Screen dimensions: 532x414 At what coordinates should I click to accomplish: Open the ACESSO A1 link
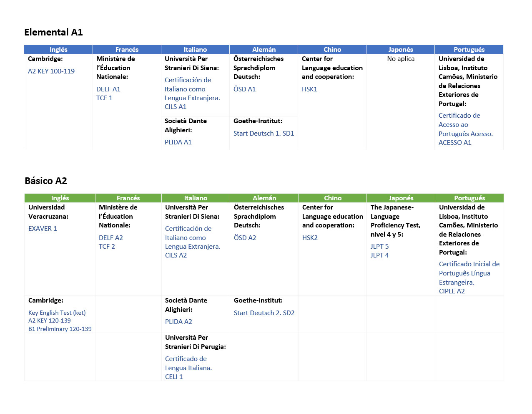[455, 143]
